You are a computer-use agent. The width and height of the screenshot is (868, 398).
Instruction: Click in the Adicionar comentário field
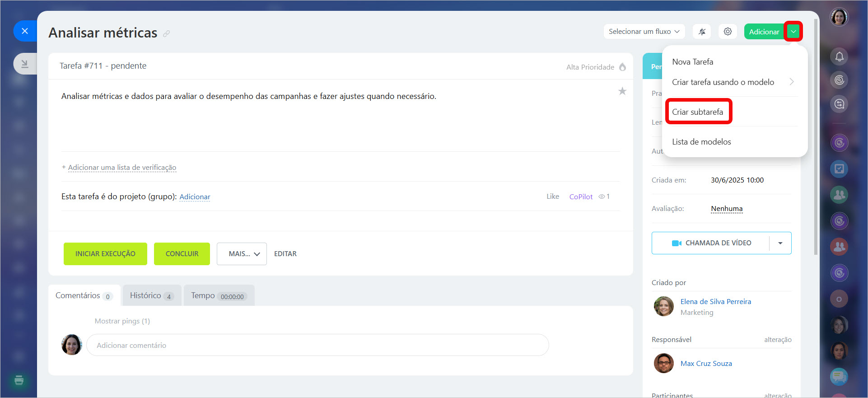[317, 345]
